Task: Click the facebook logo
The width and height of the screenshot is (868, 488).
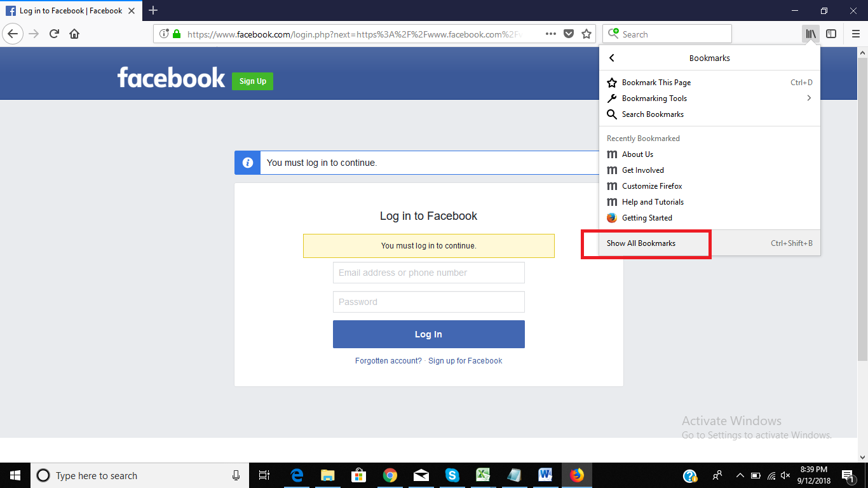Action: point(171,78)
